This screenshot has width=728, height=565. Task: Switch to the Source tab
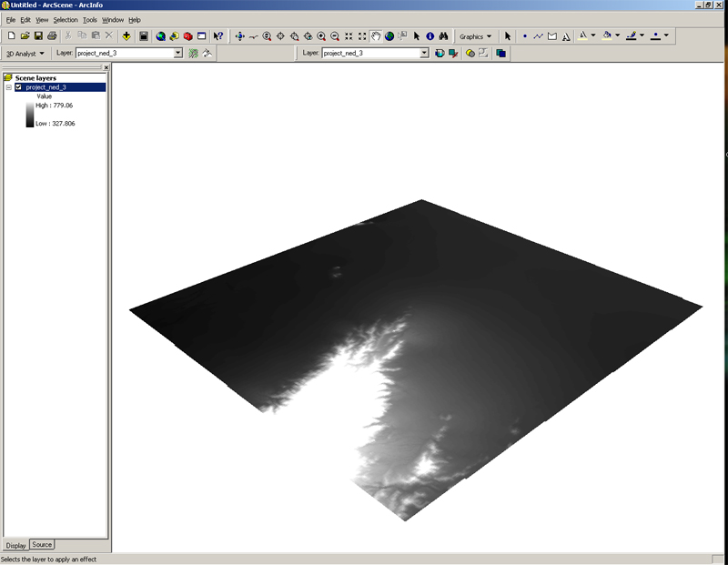pyautogui.click(x=42, y=544)
